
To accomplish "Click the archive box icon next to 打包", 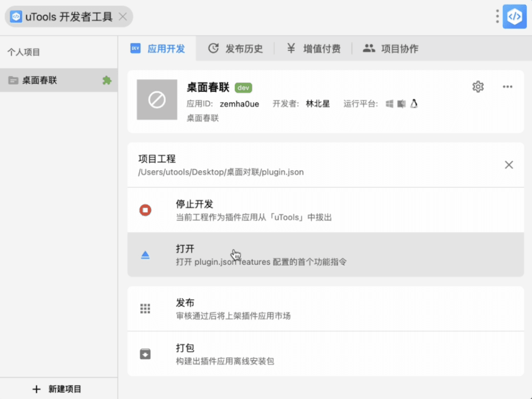I will tap(145, 354).
